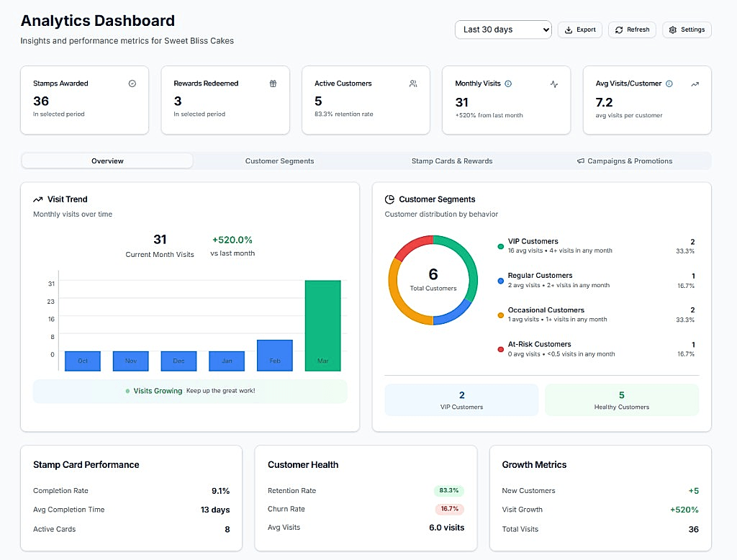Click the VIP Customers legend row label
Image resolution: width=737 pixels, height=560 pixels.
533,241
